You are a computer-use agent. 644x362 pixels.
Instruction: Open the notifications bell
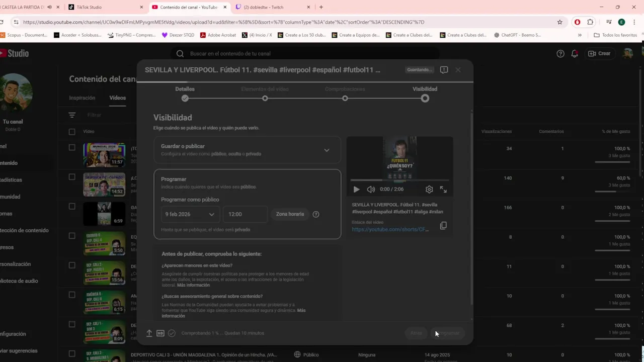click(x=575, y=53)
